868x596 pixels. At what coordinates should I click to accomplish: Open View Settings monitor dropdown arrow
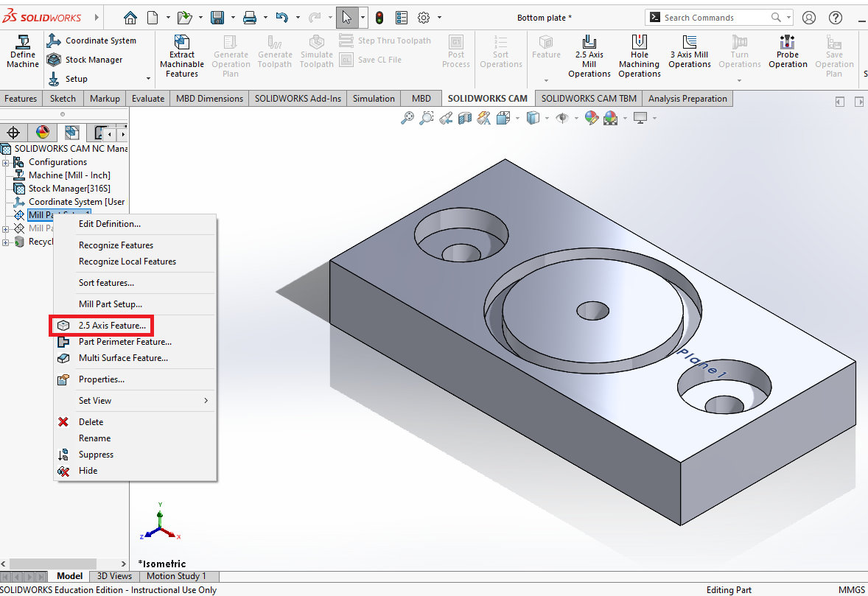654,118
